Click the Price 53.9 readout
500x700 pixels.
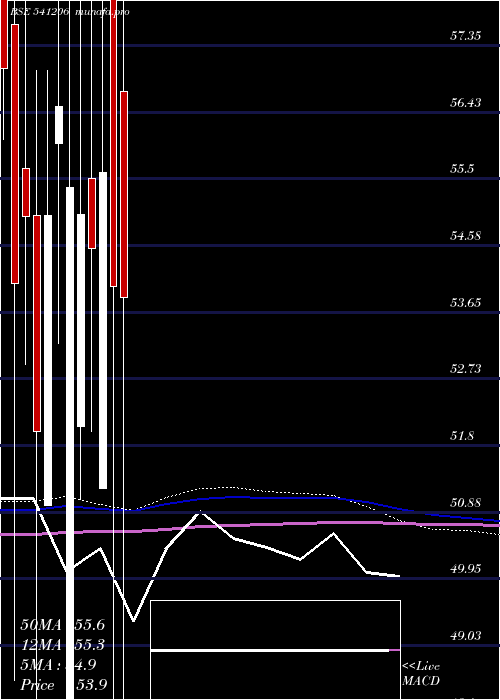(63, 685)
